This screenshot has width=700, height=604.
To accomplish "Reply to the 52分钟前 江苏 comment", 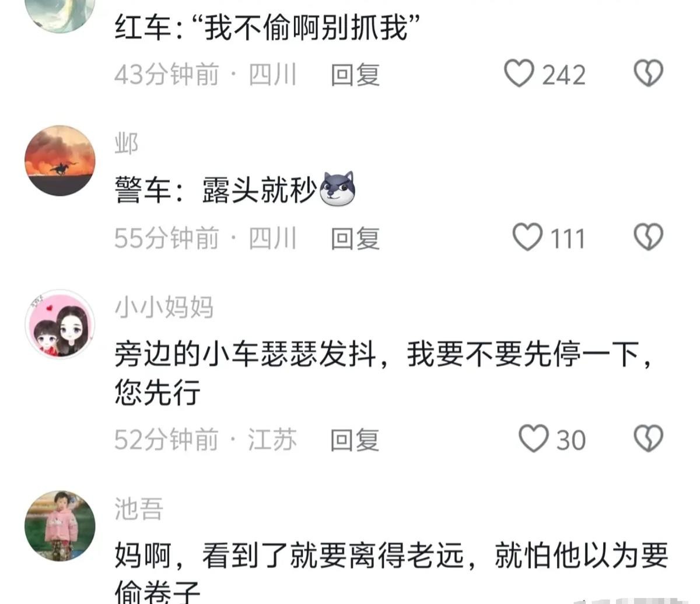I will pyautogui.click(x=355, y=439).
